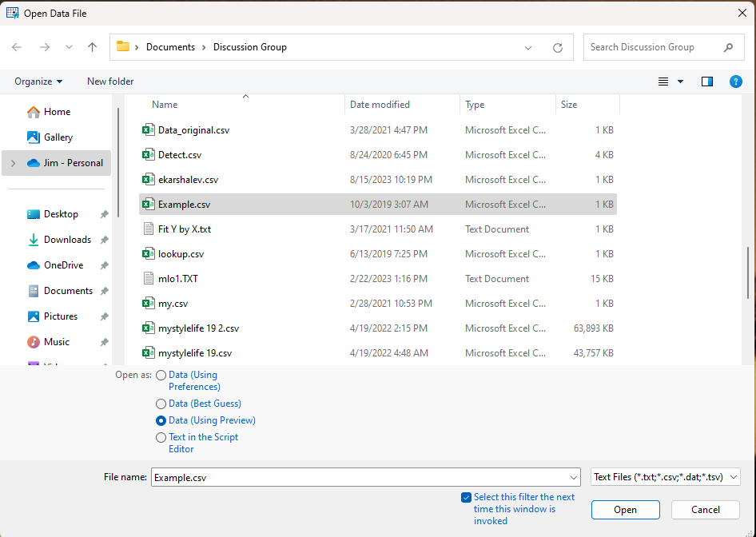Uncheck Select this filter next time checkbox
Image resolution: width=756 pixels, height=537 pixels.
pos(466,497)
